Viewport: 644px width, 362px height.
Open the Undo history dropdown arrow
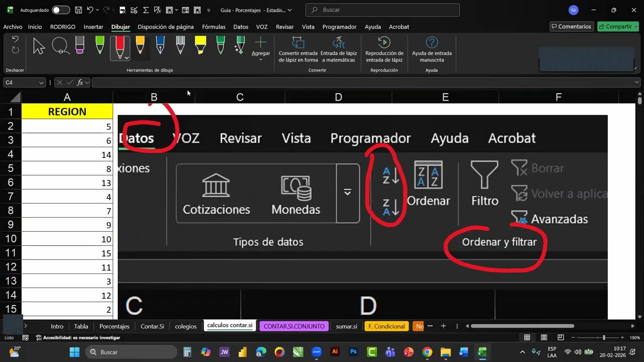coord(98,10)
